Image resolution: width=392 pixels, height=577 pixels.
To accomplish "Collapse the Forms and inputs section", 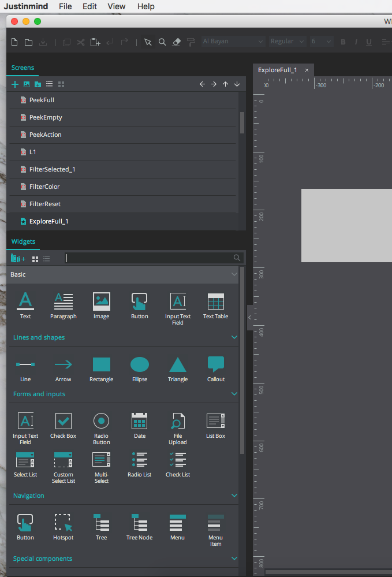I will pos(234,394).
